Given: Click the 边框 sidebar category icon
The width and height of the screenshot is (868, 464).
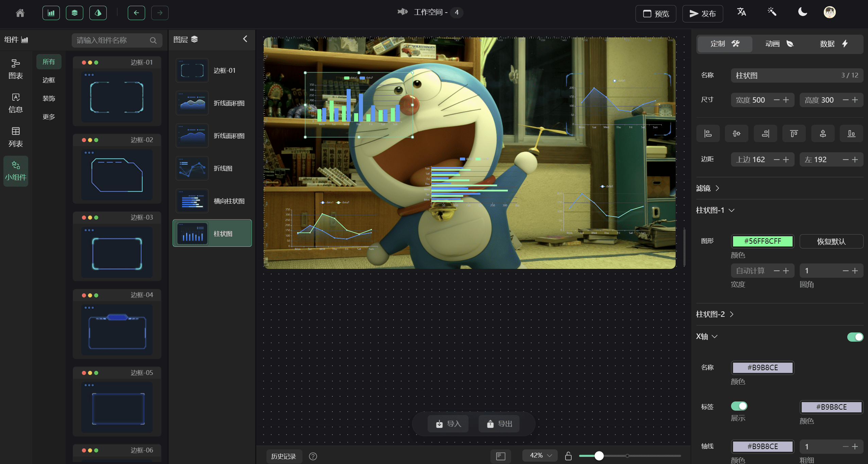Looking at the screenshot, I should tap(49, 80).
